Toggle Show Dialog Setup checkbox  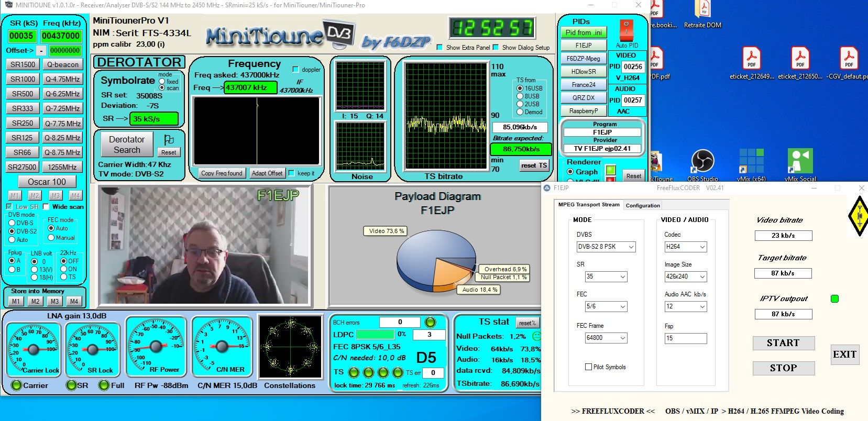[x=496, y=47]
